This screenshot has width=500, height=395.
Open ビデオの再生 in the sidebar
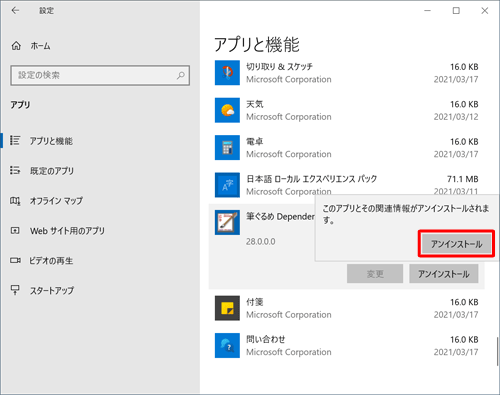(x=51, y=261)
